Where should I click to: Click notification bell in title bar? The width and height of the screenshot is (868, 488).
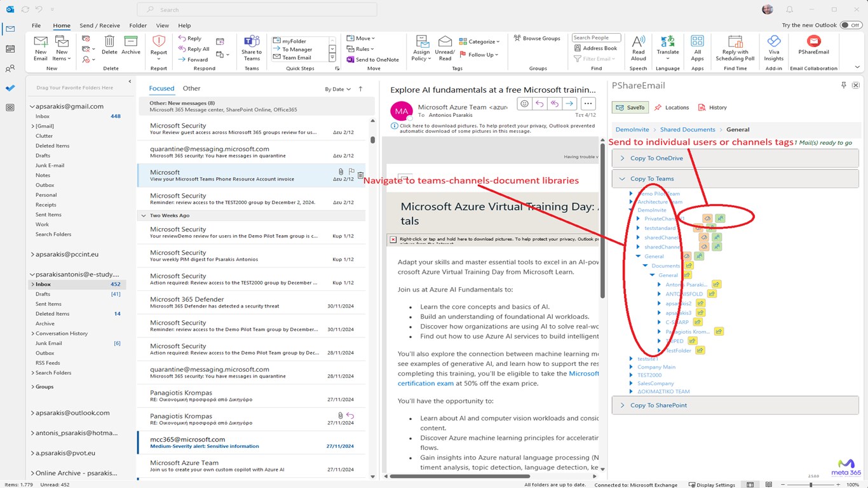pyautogui.click(x=789, y=10)
